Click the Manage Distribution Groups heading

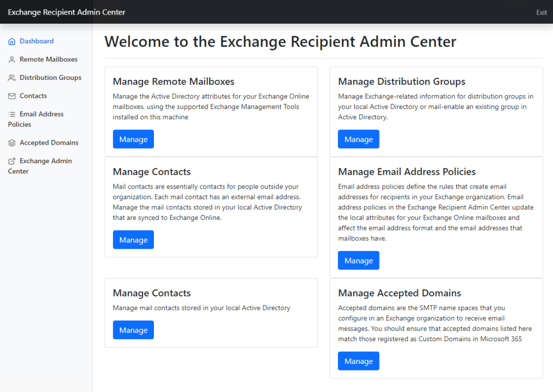click(x=402, y=82)
